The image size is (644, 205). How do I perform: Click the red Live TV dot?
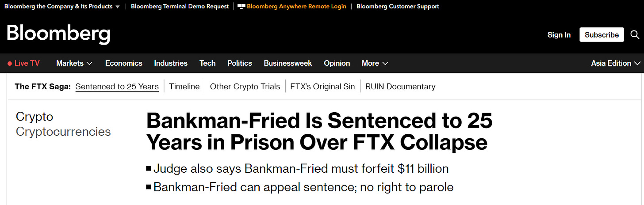(10, 64)
